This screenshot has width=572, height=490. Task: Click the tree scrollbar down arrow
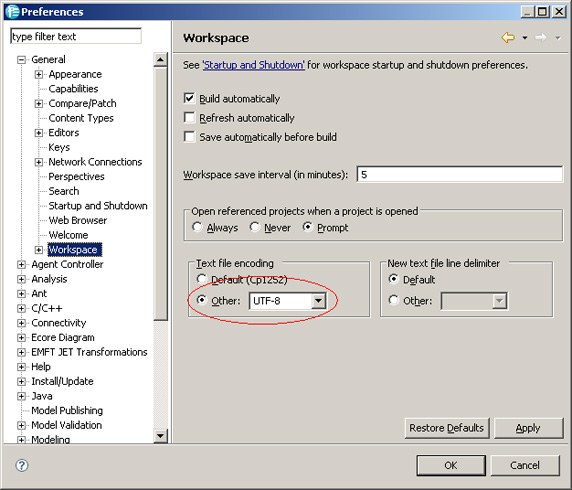161,436
